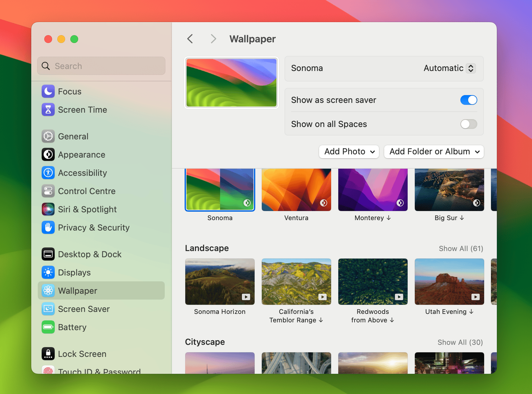The width and height of the screenshot is (532, 394).
Task: Click the dynamic badge on Big Sur wallpaper
Action: (x=477, y=203)
